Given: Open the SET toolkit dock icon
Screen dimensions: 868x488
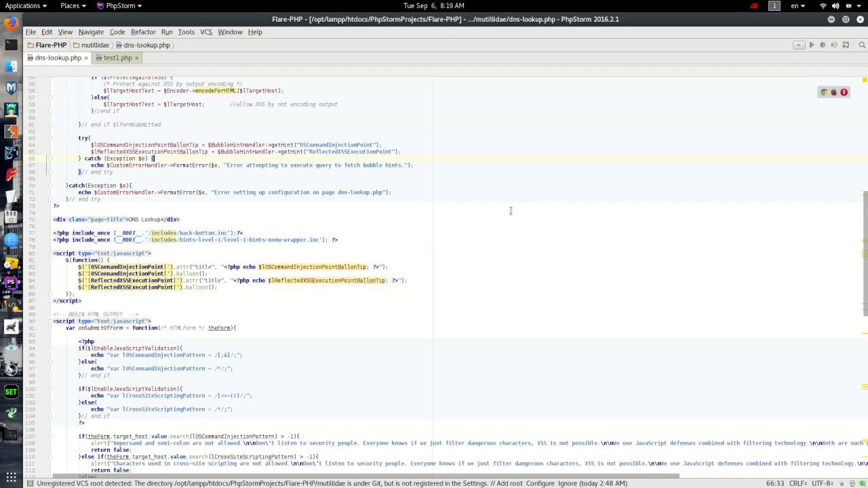Looking at the screenshot, I should pyautogui.click(x=11, y=392).
